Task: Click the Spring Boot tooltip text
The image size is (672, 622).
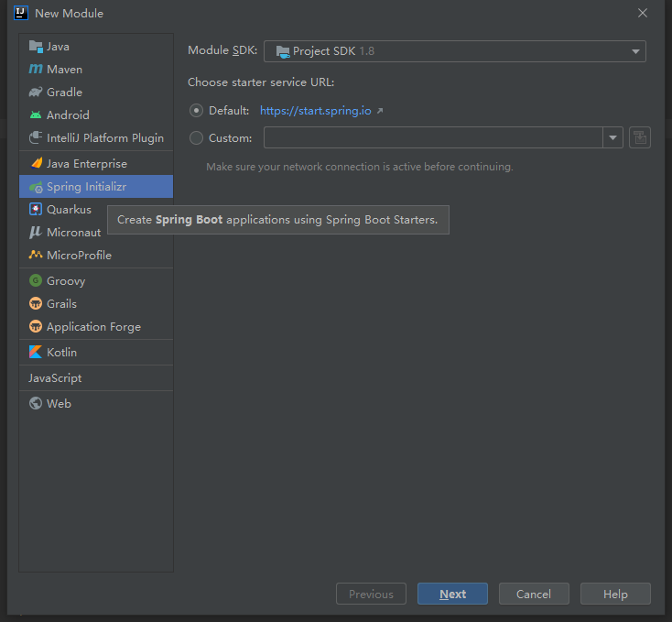Action: pyautogui.click(x=277, y=220)
